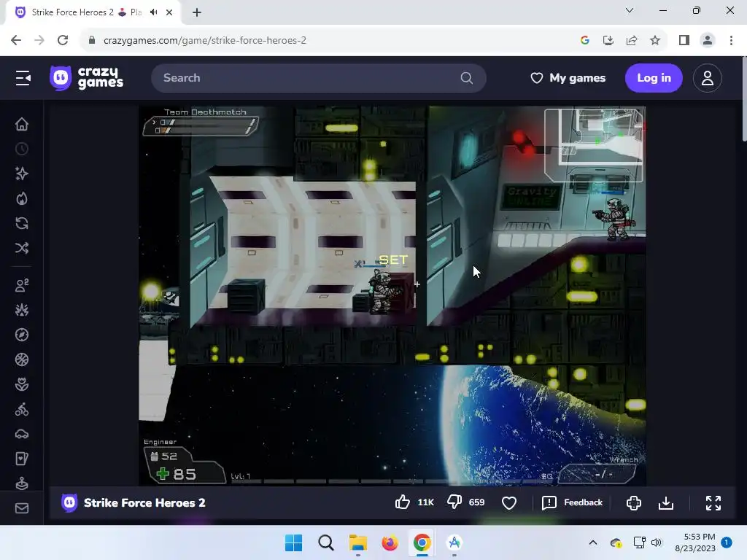
Task: Open Car games category icon
Action: (22, 435)
